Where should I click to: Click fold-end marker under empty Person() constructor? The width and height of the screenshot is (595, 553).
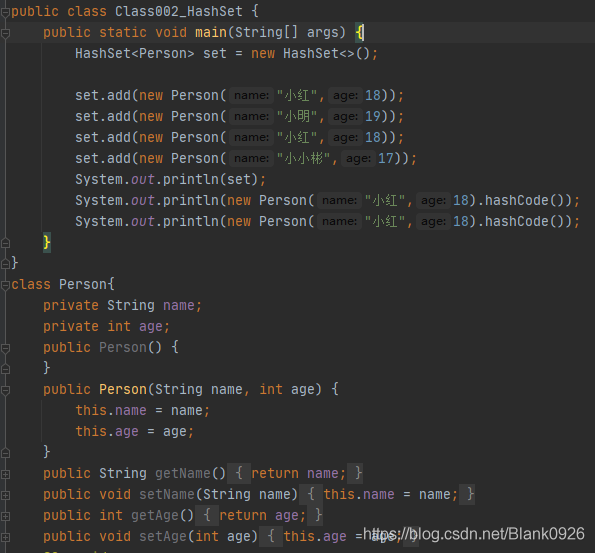(5, 369)
